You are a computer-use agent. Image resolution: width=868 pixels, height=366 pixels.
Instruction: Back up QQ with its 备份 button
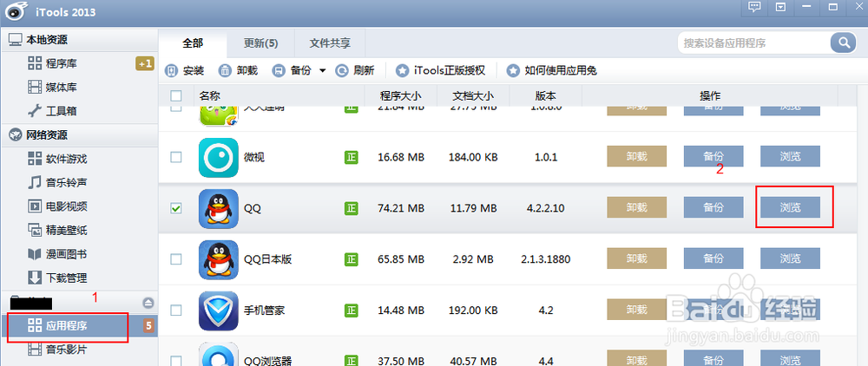click(x=713, y=207)
